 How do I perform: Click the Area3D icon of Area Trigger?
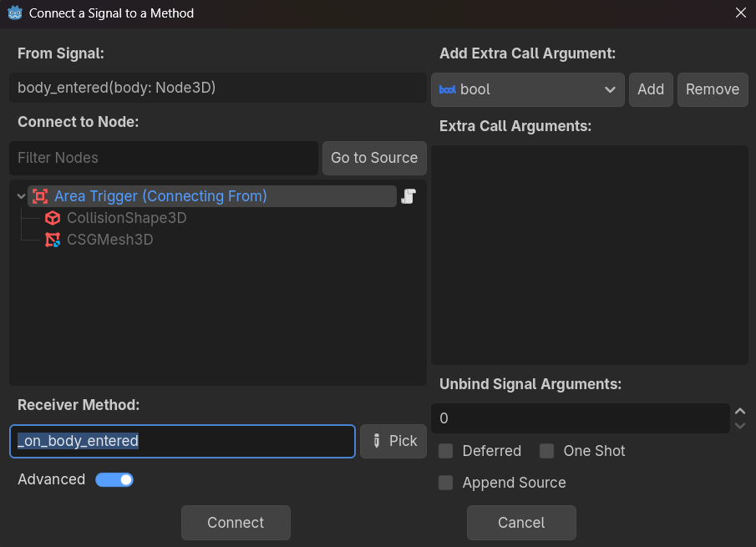pos(39,196)
